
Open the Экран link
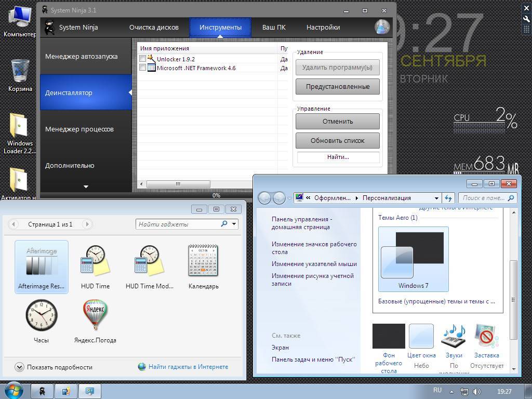pyautogui.click(x=280, y=348)
